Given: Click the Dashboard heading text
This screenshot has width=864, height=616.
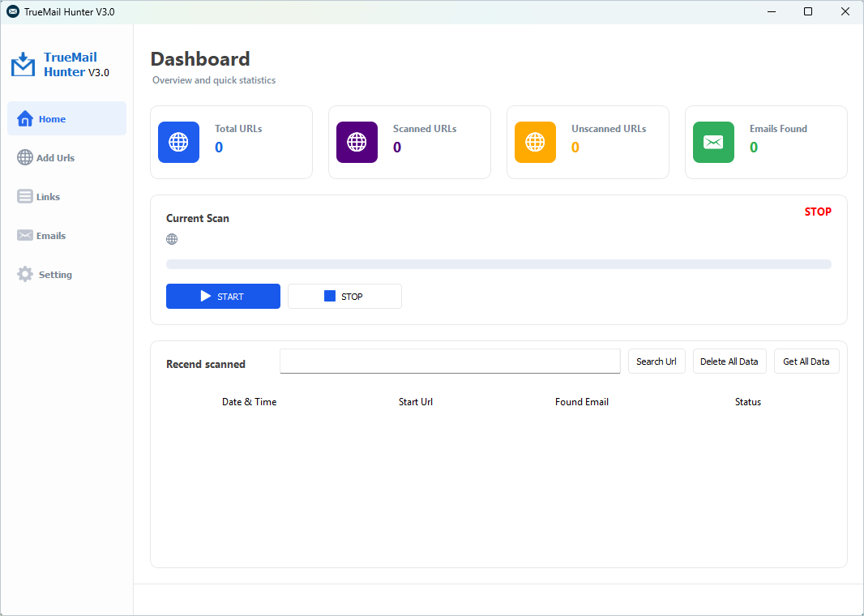Looking at the screenshot, I should (x=200, y=59).
